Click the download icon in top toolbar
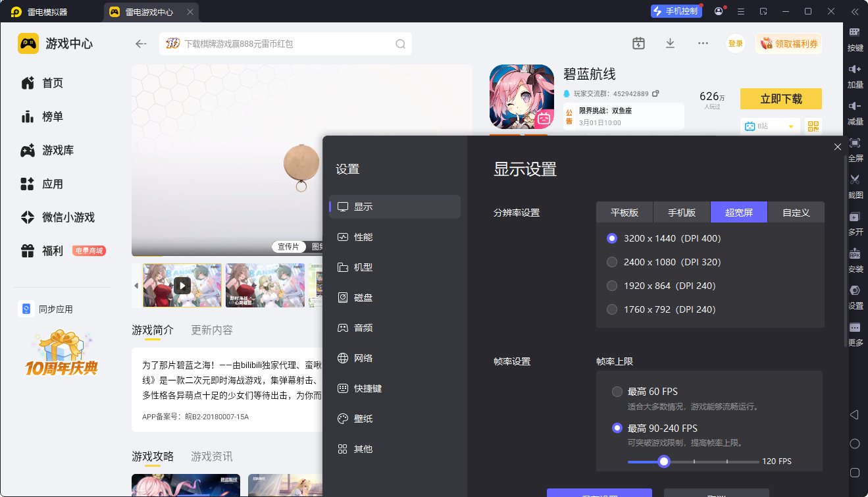This screenshot has height=497, width=868. (x=670, y=43)
